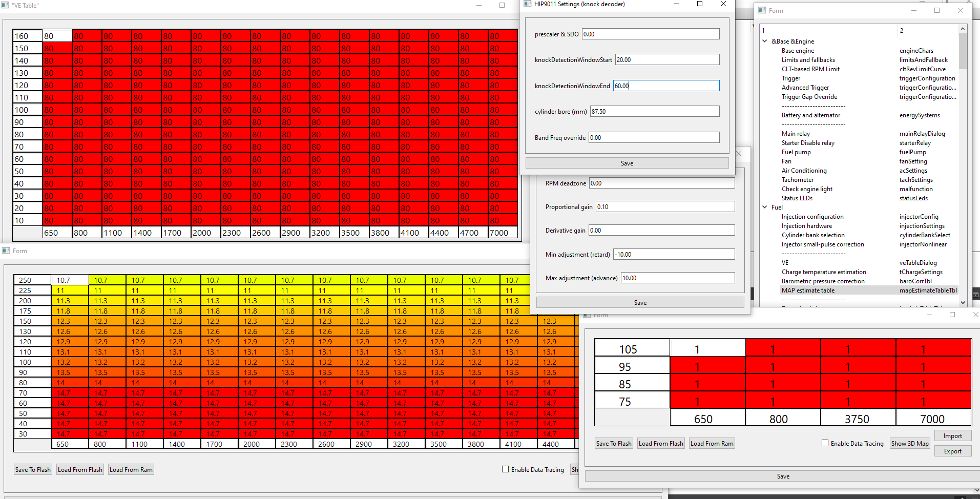
Task: Open the VE tree entry
Action: coord(785,263)
